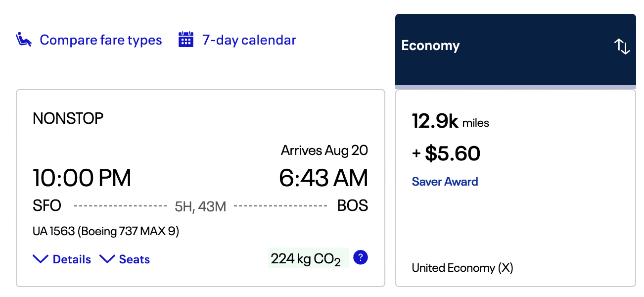
Task: Click the + $5.60 taxes amount
Action: 446,154
